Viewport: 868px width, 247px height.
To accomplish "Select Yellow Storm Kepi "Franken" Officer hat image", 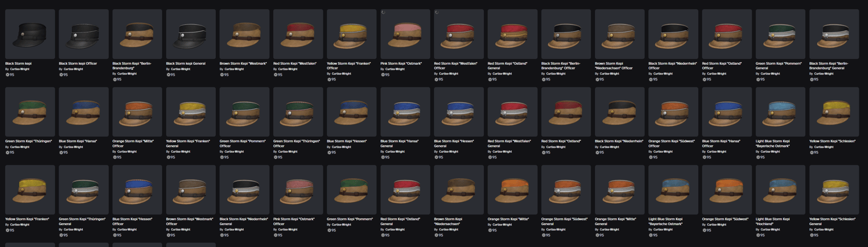I will [351, 34].
